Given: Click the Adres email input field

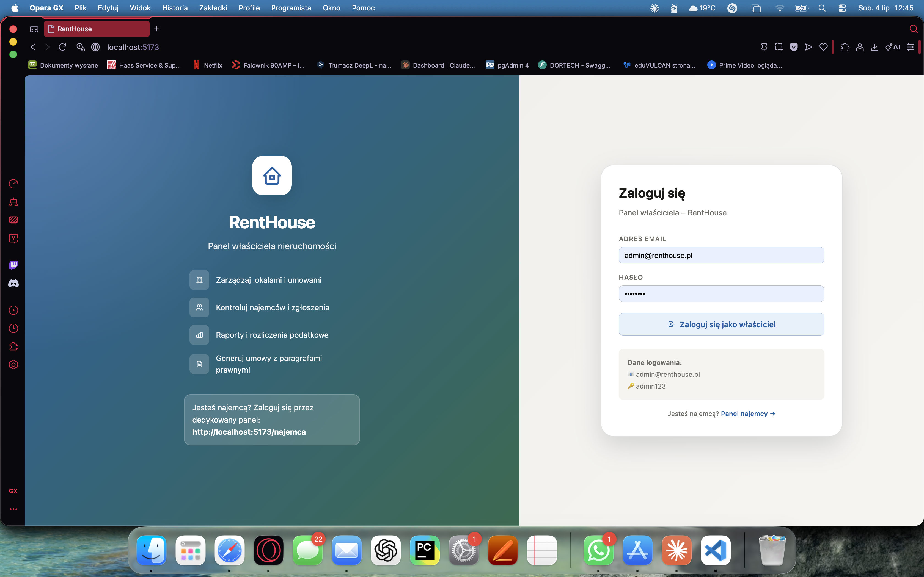Looking at the screenshot, I should (x=721, y=255).
